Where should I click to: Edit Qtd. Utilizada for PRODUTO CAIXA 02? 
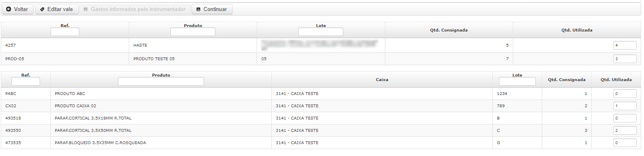[x=625, y=106]
